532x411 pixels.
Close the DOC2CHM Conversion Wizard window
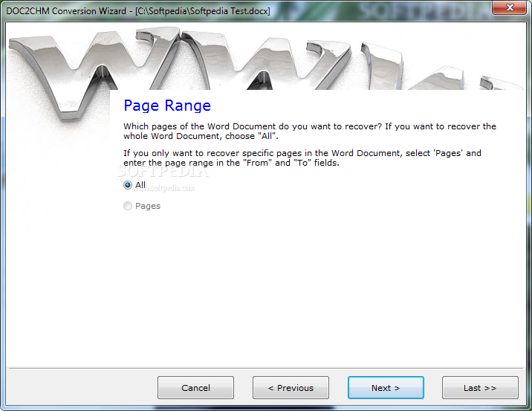[510, 7]
